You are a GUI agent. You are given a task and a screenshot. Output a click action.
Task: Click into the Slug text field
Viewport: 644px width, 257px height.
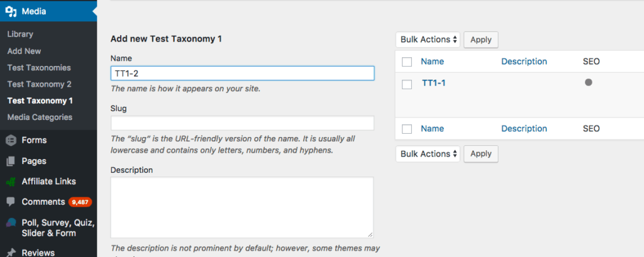(242, 123)
